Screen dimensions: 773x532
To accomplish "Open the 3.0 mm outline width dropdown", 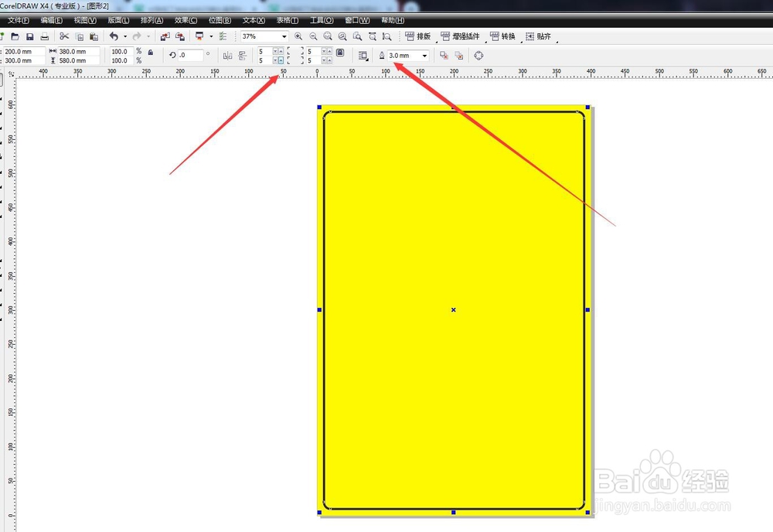I will [x=424, y=56].
